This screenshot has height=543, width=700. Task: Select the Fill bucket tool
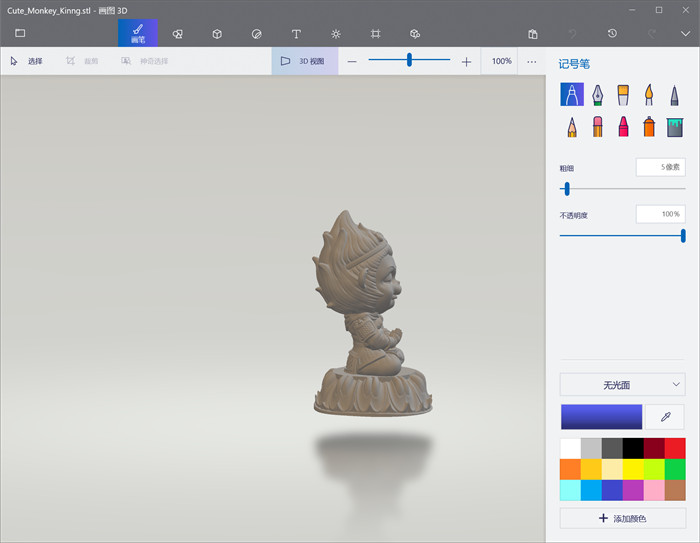[x=675, y=127]
